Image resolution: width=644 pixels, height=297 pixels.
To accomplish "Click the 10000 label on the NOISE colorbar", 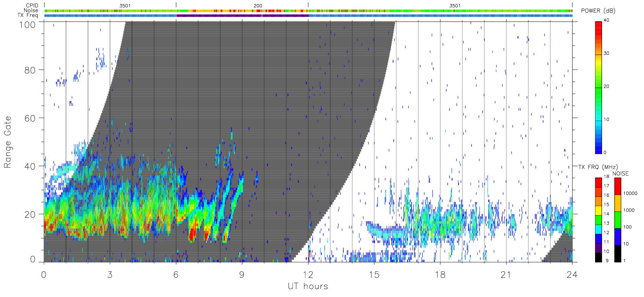I will point(630,194).
